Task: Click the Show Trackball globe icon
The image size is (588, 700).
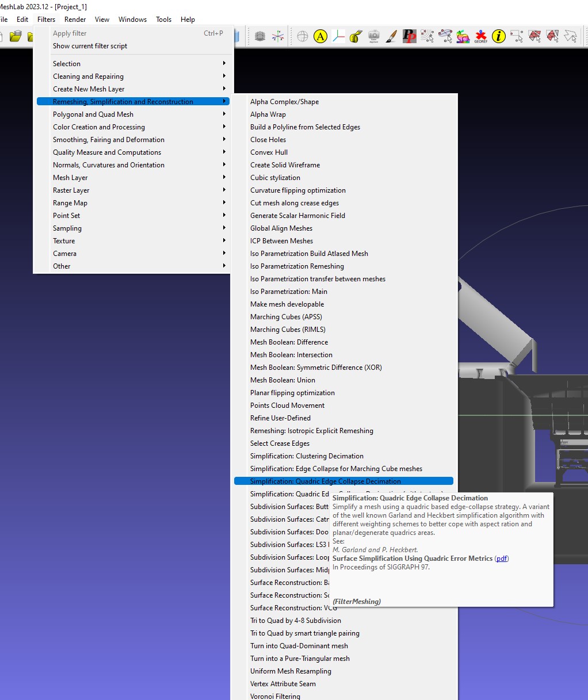Action: 303,37
